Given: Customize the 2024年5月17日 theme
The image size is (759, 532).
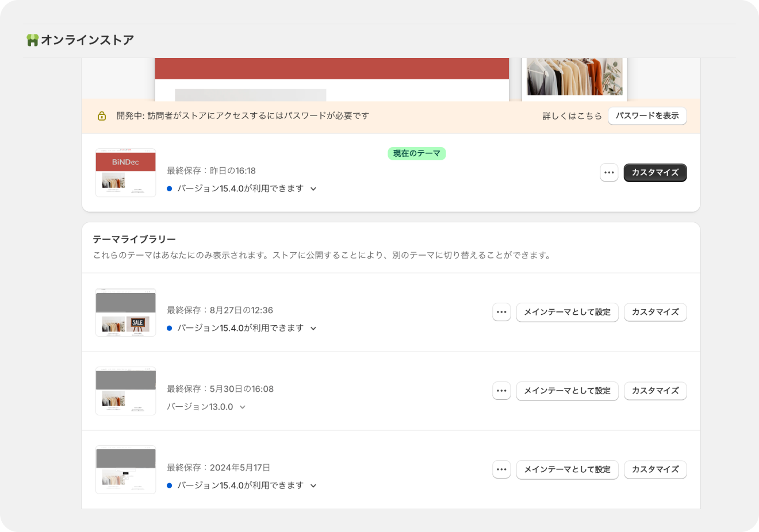Looking at the screenshot, I should click(655, 469).
